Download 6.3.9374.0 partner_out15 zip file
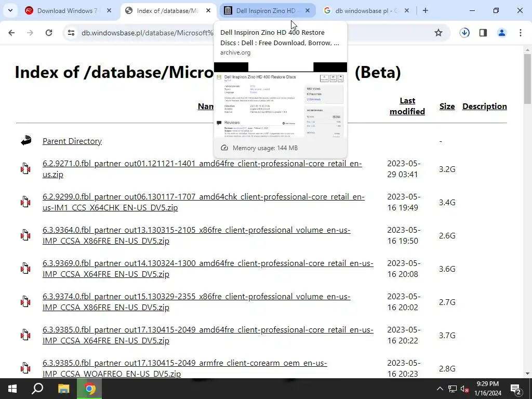 (196, 302)
